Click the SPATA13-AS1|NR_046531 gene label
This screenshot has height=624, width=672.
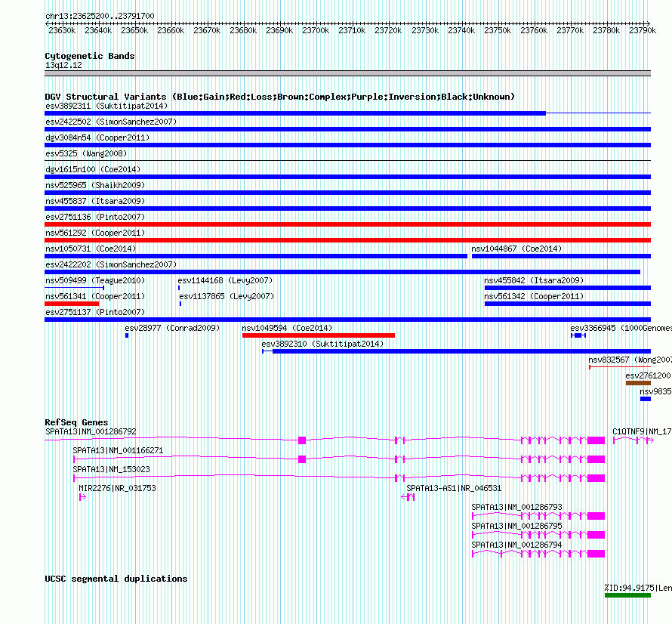click(x=454, y=489)
